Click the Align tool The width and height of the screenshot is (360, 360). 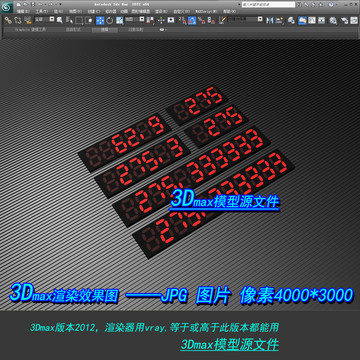point(279,20)
